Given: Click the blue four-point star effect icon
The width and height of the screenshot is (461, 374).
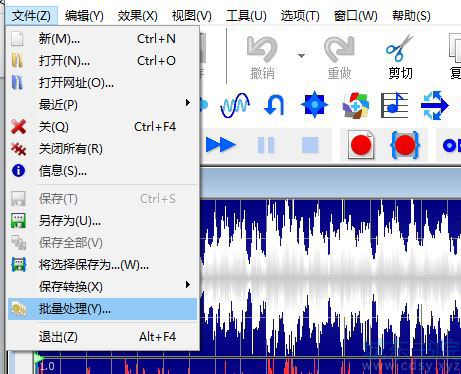Looking at the screenshot, I should tap(314, 105).
